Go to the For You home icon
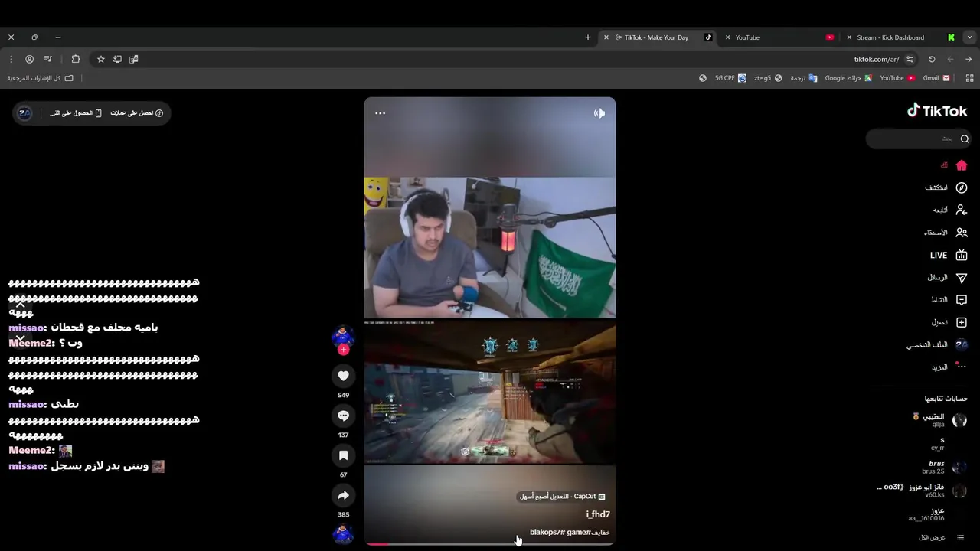This screenshot has height=551, width=980. [962, 165]
